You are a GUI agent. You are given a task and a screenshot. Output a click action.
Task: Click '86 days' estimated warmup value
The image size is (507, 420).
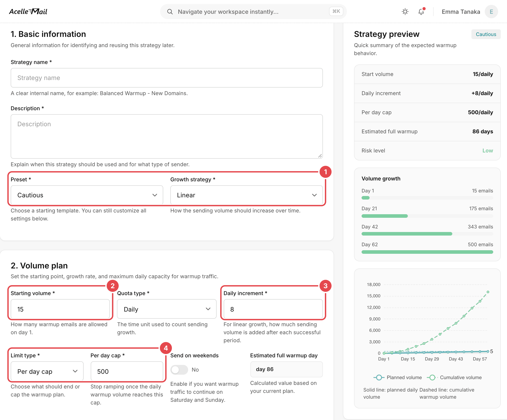coord(482,132)
